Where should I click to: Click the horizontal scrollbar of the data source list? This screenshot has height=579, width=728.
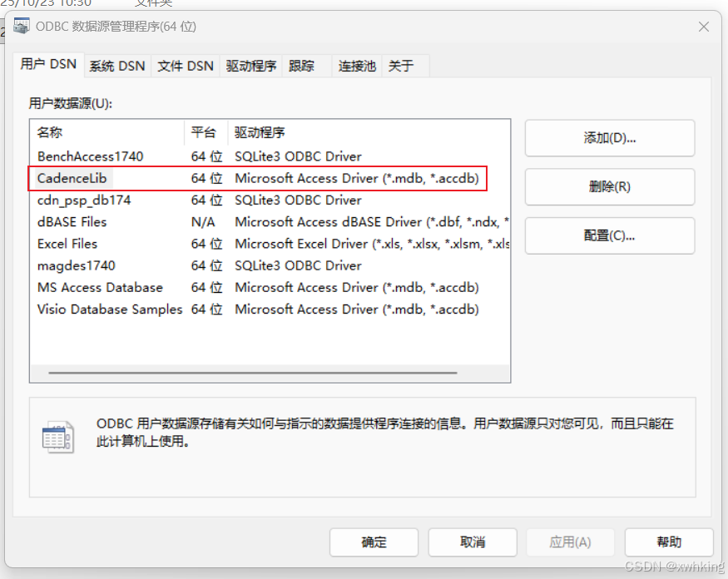click(x=253, y=373)
